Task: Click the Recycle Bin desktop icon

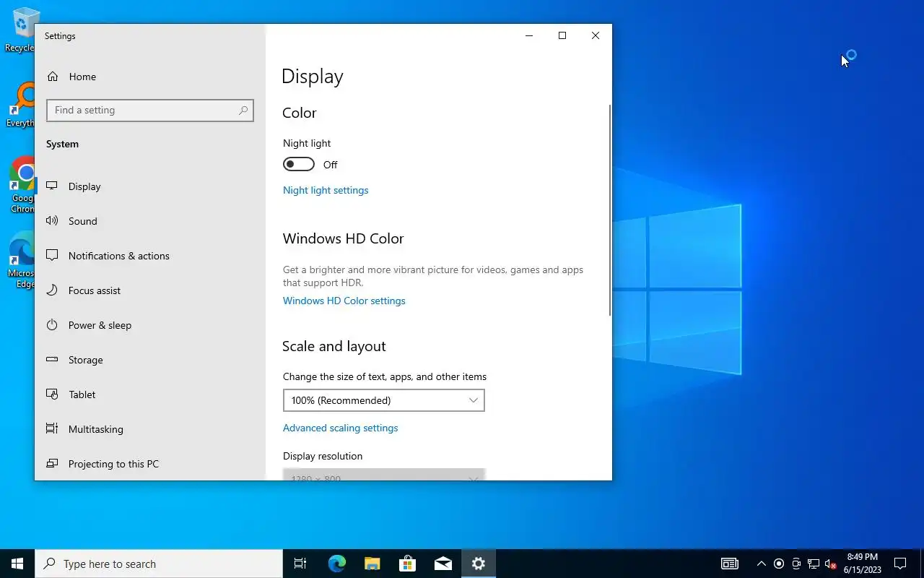Action: (22, 30)
